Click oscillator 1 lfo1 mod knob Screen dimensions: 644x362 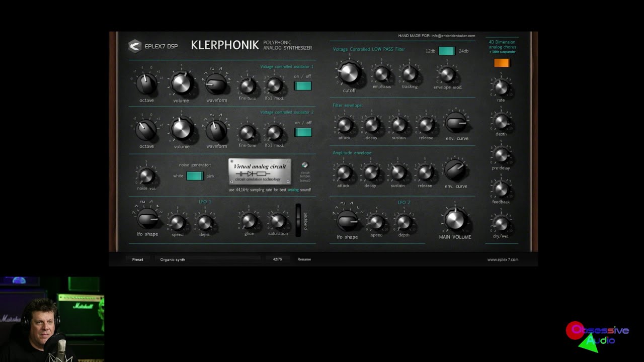point(274,86)
